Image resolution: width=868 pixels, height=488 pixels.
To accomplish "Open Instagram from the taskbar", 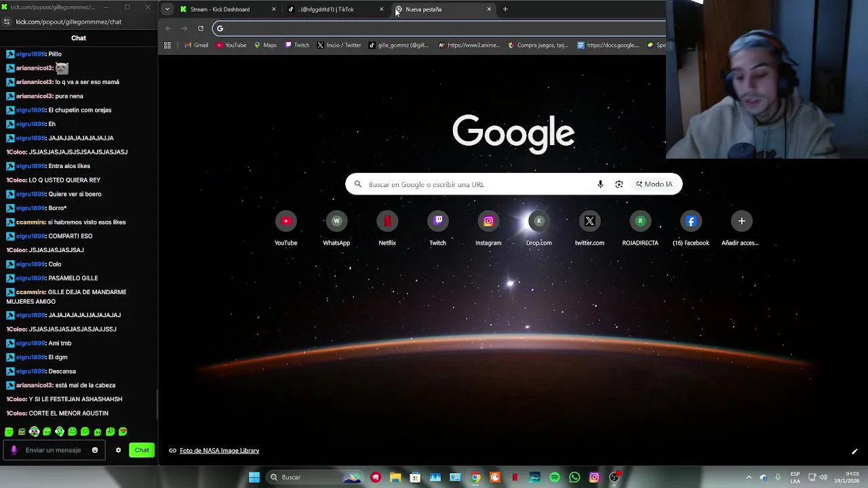I will (x=594, y=477).
